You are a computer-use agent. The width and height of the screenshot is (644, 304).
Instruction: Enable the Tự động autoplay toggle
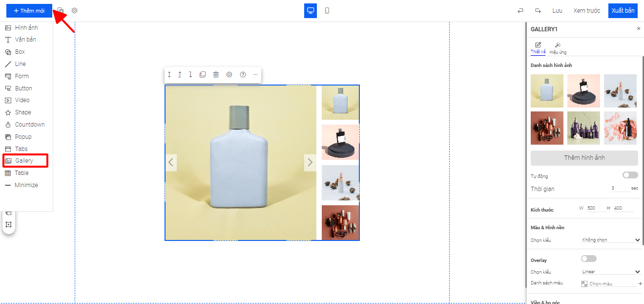coord(630,175)
